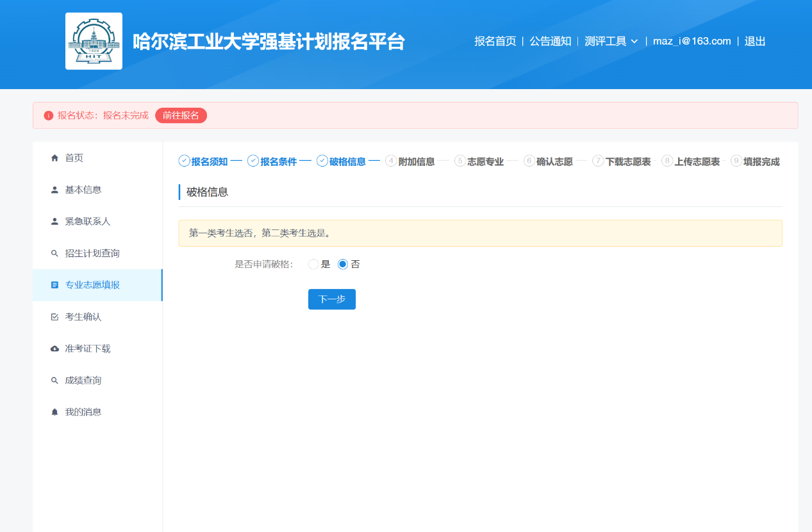Open 专业志愿填报 in the sidebar
The image size is (812, 532).
(92, 285)
